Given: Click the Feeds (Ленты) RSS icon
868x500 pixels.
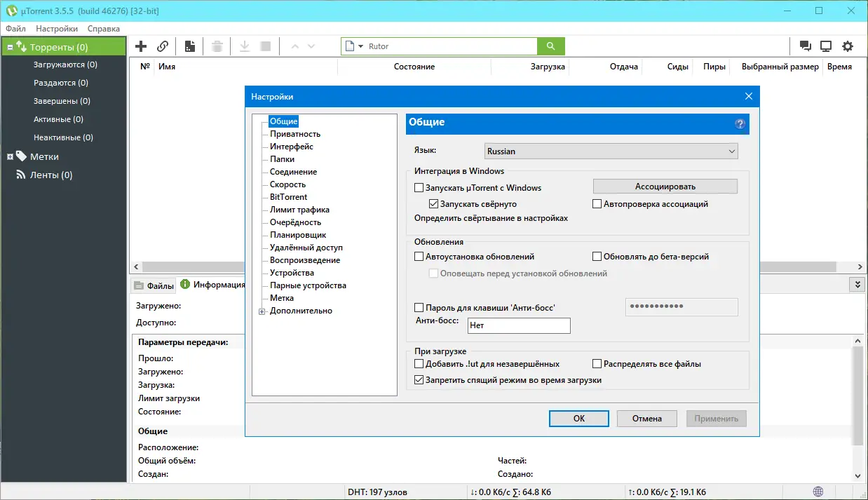Looking at the screenshot, I should coord(21,175).
